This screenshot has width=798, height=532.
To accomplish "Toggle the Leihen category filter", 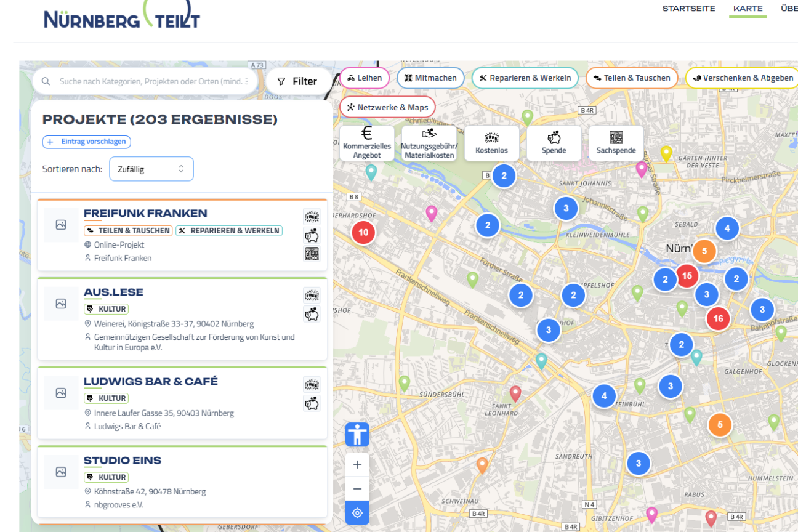I will [x=364, y=78].
